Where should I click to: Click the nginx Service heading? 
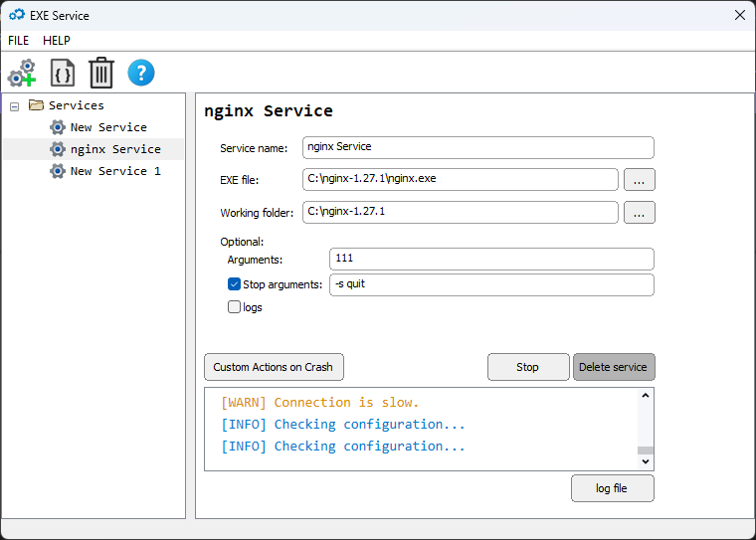pyautogui.click(x=269, y=111)
